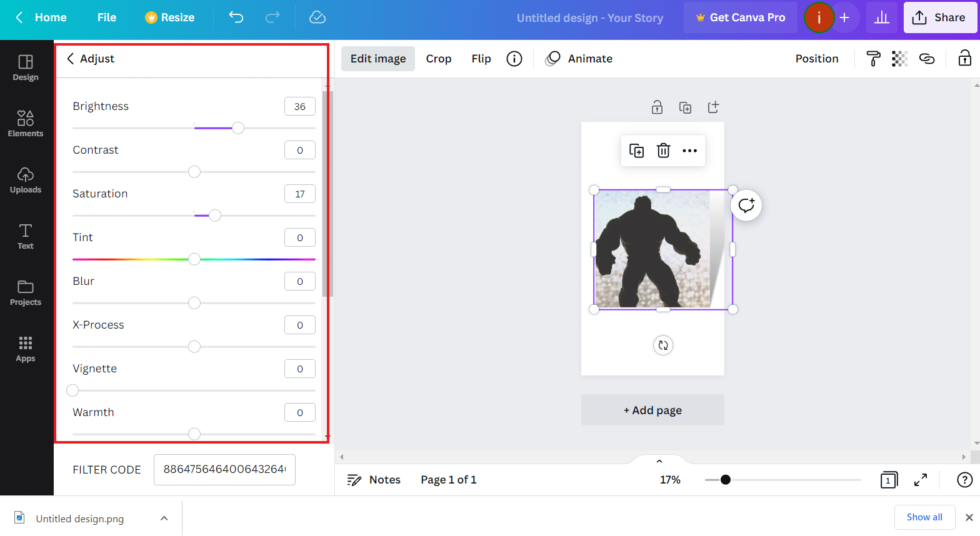Click the user profile avatar

819,17
